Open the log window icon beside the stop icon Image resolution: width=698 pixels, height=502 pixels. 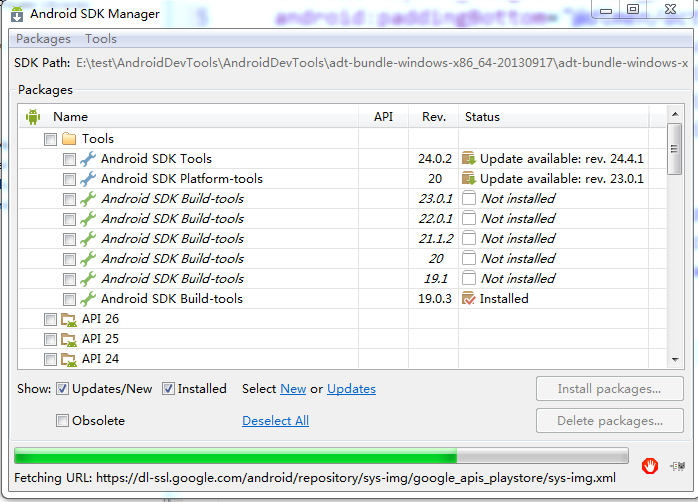tap(678, 466)
